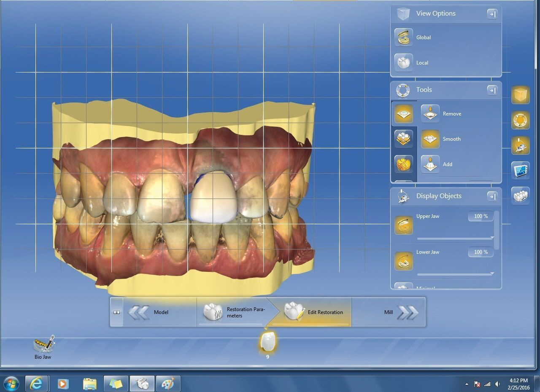Choose the Remove material tool
Screen dimensions: 540x392
click(x=430, y=114)
